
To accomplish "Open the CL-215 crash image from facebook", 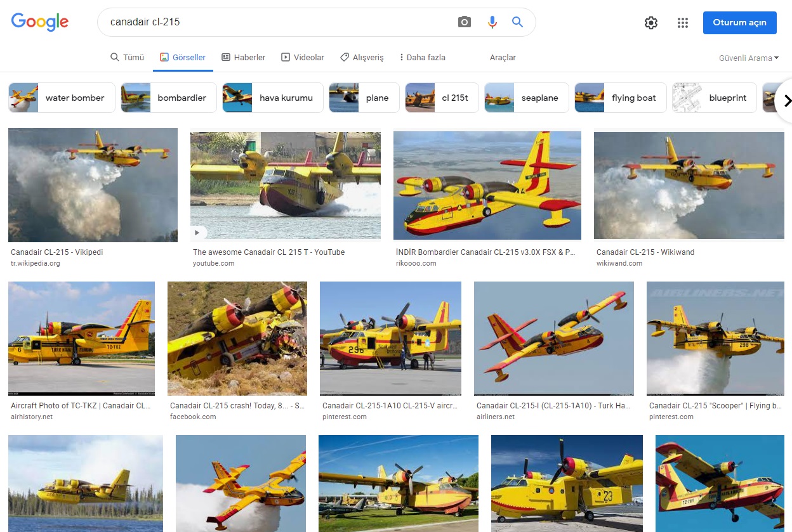I will click(x=237, y=339).
